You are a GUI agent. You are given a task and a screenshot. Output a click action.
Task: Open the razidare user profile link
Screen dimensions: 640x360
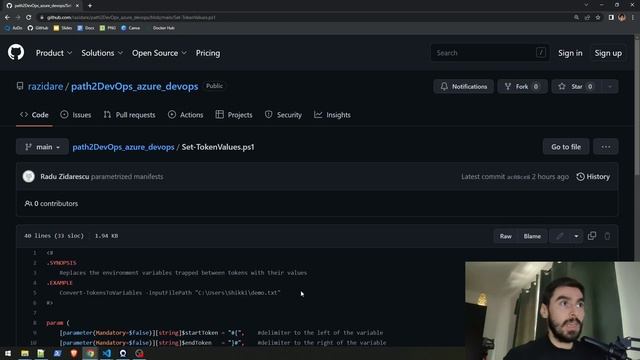point(45,87)
